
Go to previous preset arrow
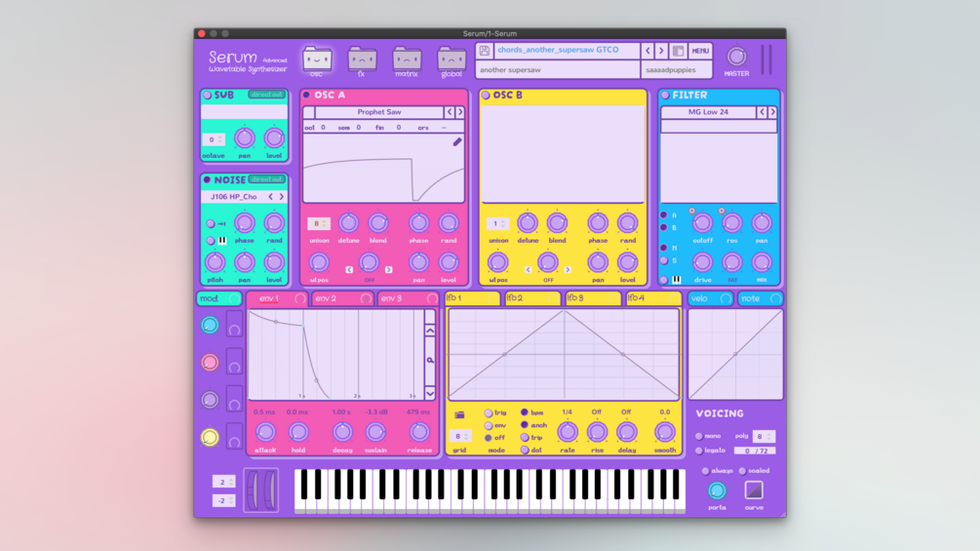648,51
